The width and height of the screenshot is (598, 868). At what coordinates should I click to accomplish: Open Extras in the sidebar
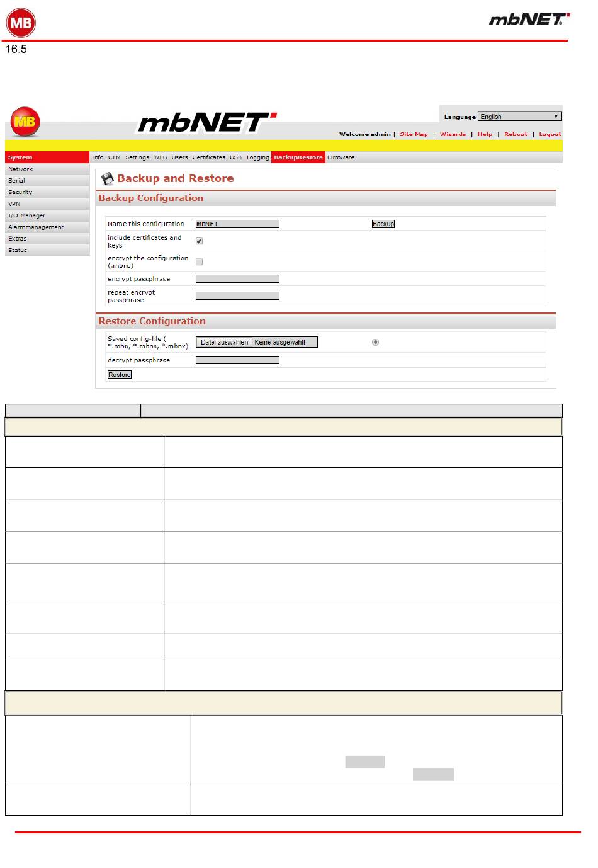(x=47, y=239)
